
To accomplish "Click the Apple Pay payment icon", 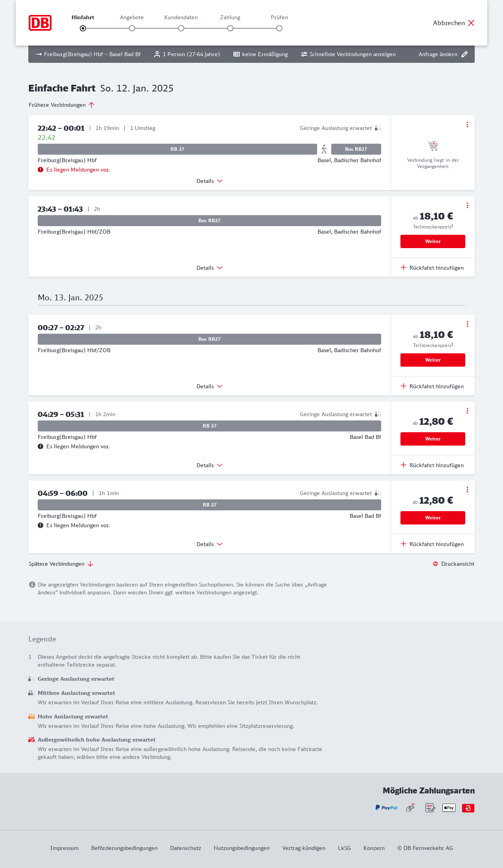I will click(x=449, y=808).
